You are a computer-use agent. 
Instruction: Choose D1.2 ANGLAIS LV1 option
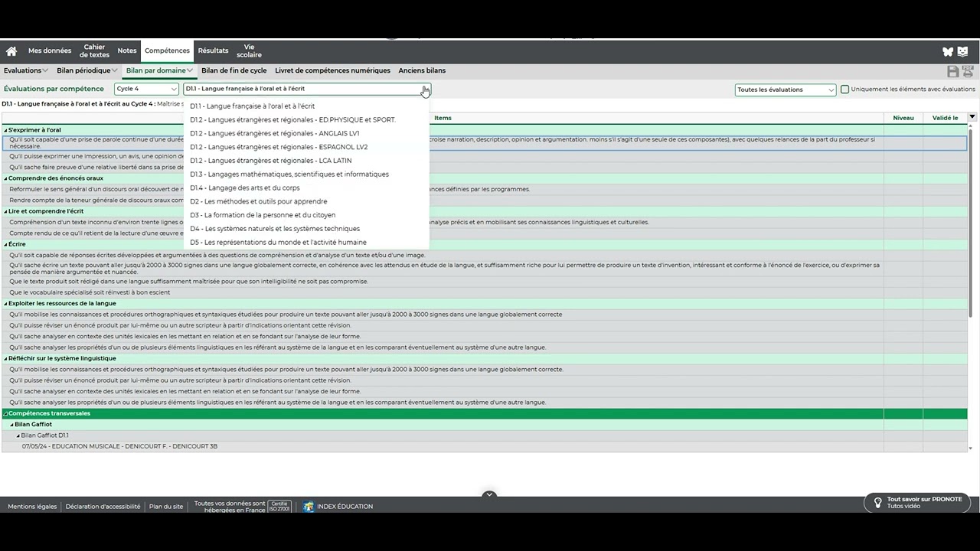click(306, 133)
